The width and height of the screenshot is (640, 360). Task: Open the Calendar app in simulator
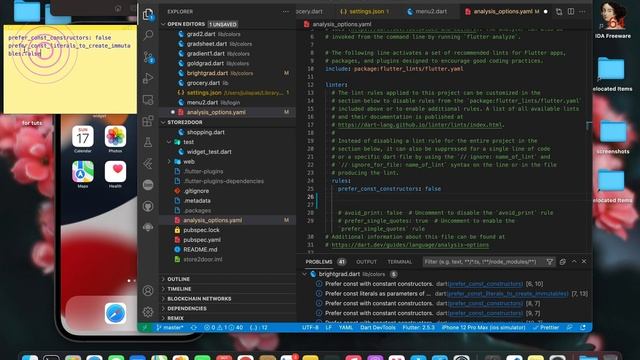click(83, 136)
